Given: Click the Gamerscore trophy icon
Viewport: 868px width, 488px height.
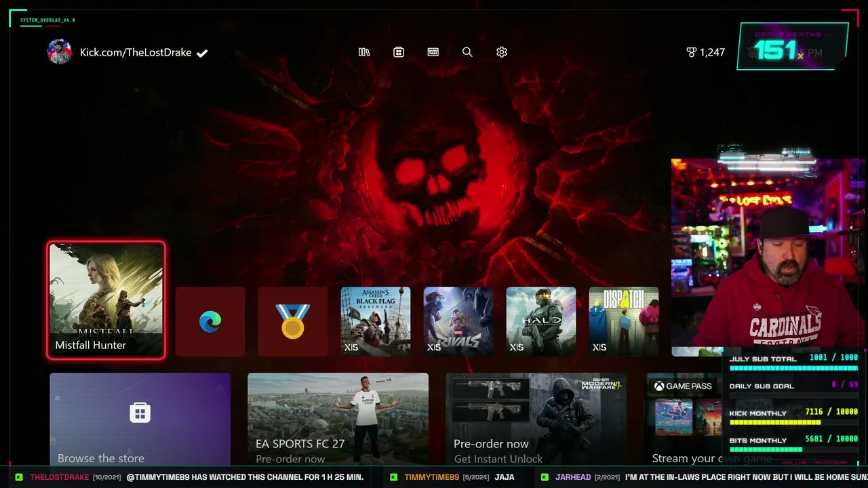Looking at the screenshot, I should [x=692, y=52].
